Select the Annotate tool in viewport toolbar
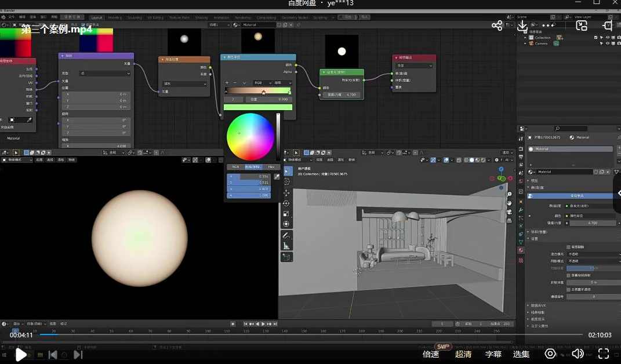 coord(286,236)
